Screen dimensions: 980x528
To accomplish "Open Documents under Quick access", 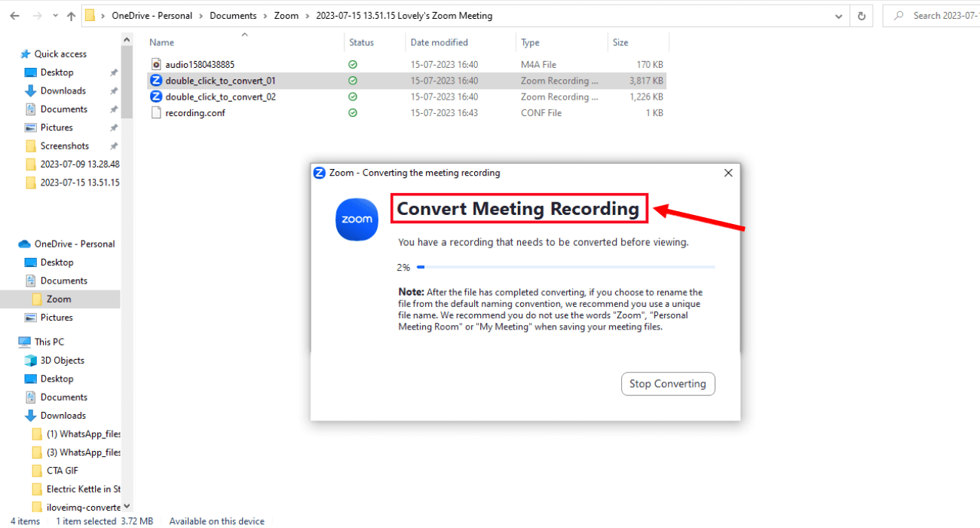I will (63, 109).
